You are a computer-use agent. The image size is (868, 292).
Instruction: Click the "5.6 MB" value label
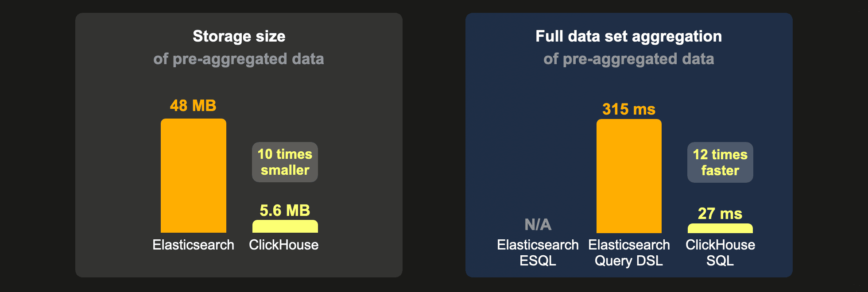285,211
